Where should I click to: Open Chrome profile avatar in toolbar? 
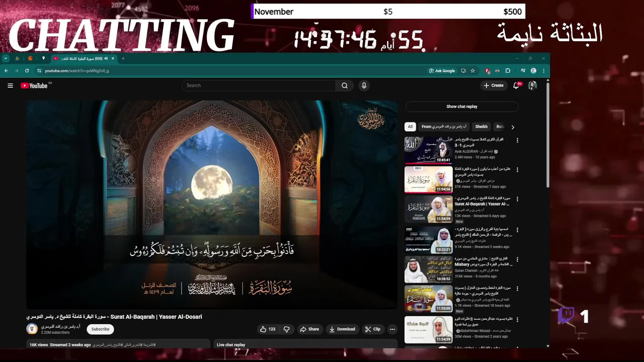pos(533,71)
